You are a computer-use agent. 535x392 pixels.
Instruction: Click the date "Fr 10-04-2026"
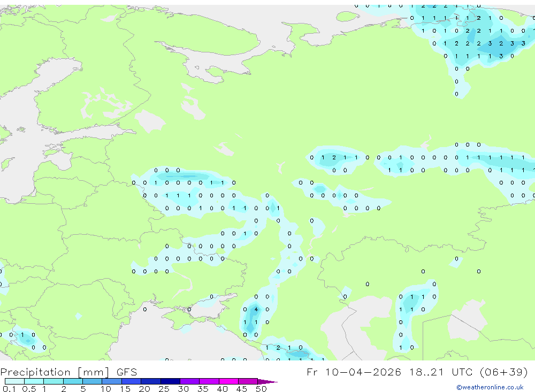(354, 372)
